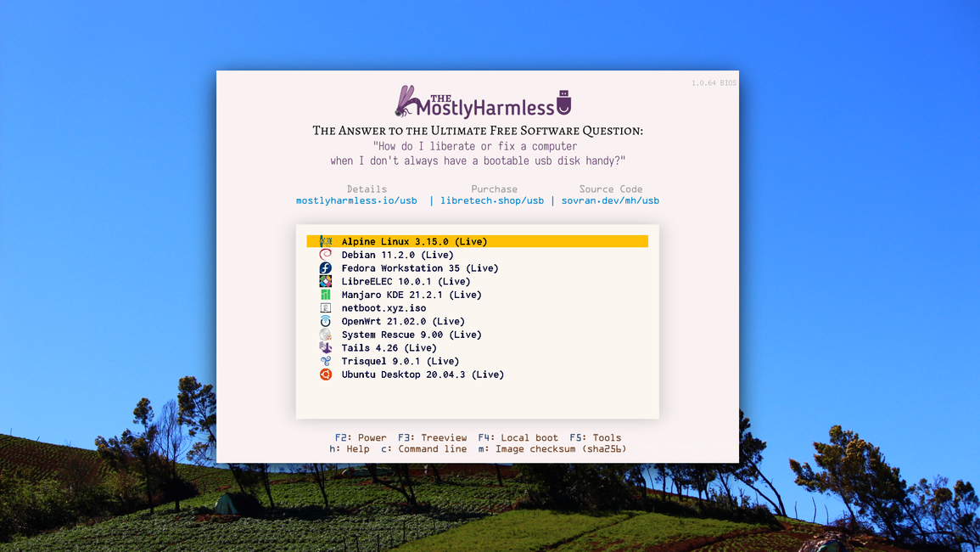Image resolution: width=980 pixels, height=552 pixels.
Task: Click the F4: Local boot option
Action: click(518, 437)
